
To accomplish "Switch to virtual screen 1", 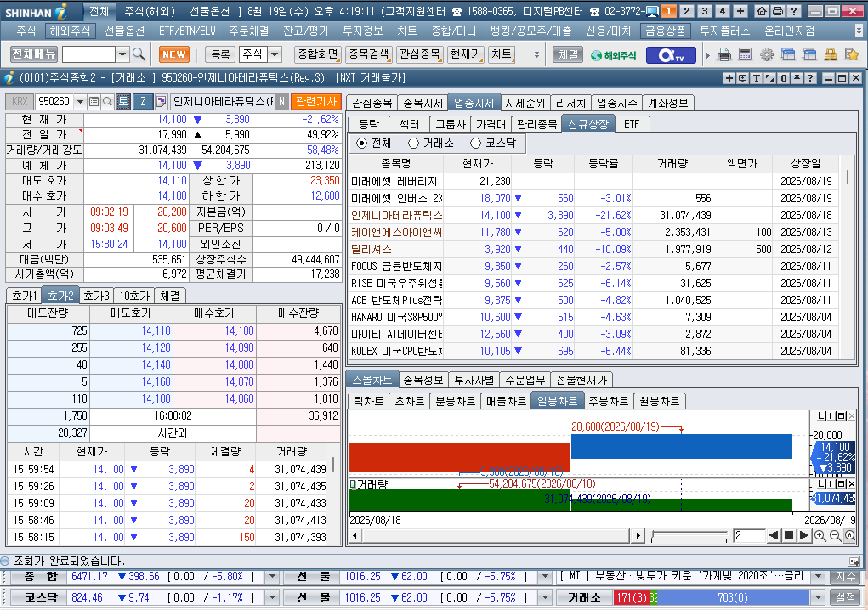I will [x=669, y=11].
